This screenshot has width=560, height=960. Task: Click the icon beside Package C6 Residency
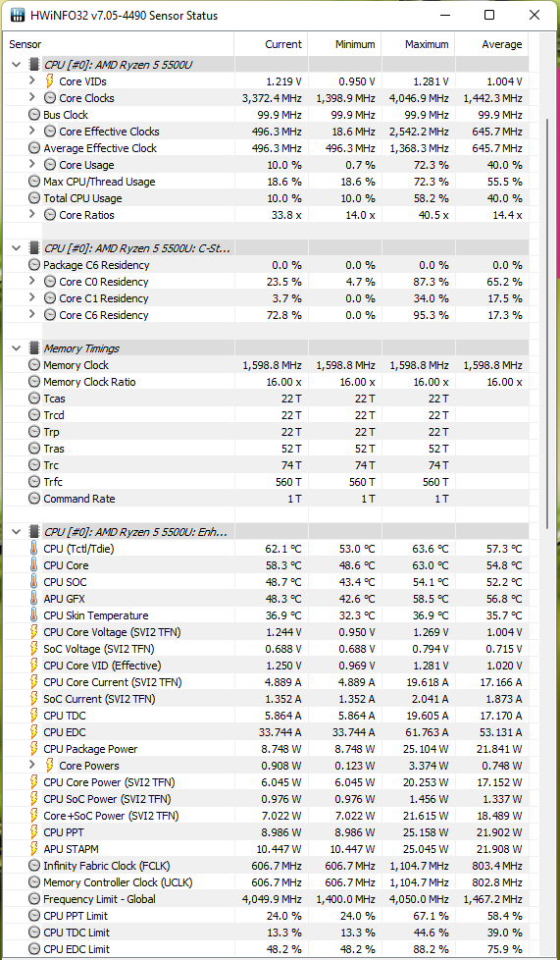34,265
